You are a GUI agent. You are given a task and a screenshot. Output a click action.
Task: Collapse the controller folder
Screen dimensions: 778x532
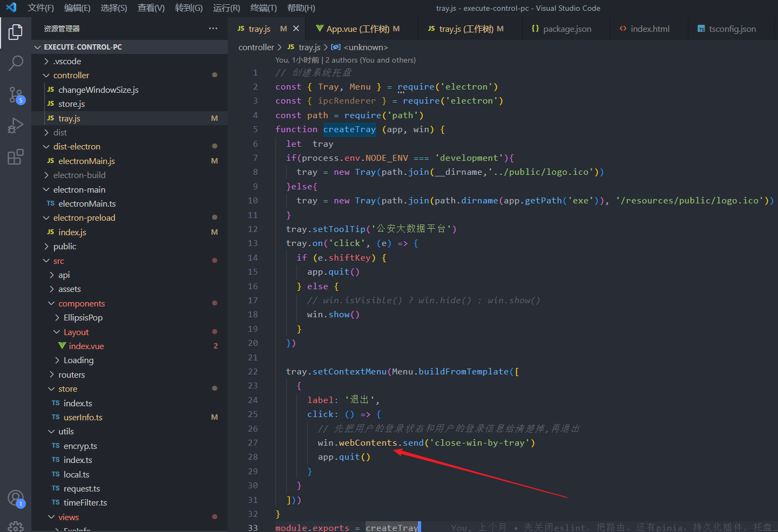click(x=130, y=76)
